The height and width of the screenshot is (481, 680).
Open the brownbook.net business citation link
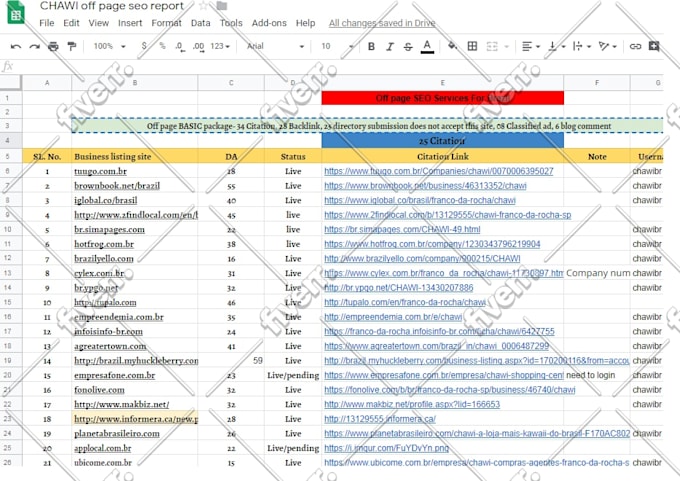pyautogui.click(x=425, y=186)
